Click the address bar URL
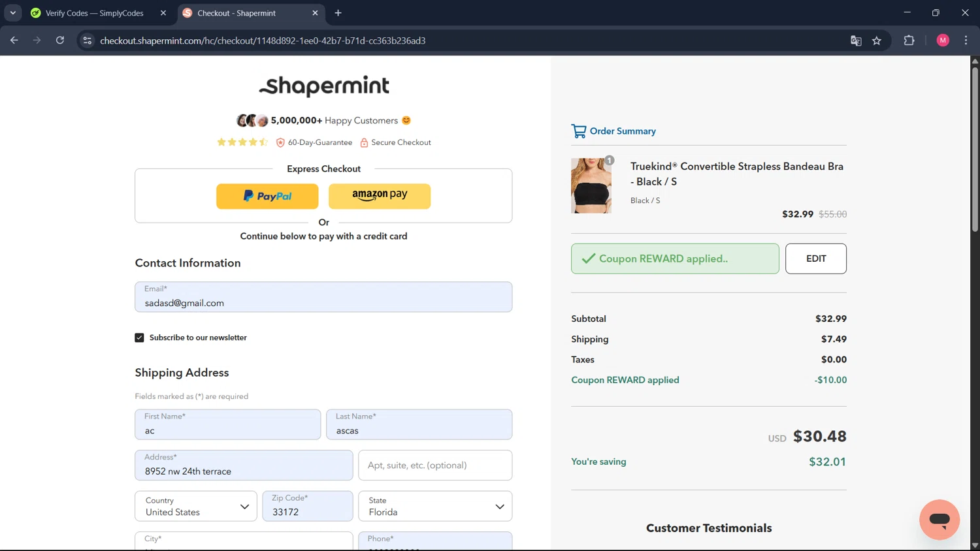Viewport: 980px width, 551px height. point(263,40)
